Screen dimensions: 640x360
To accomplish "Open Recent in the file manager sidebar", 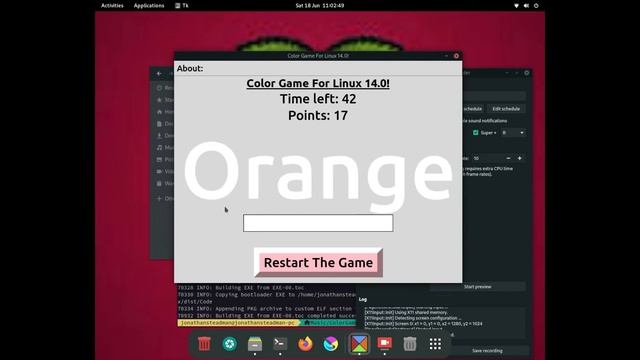I will 165,88.
